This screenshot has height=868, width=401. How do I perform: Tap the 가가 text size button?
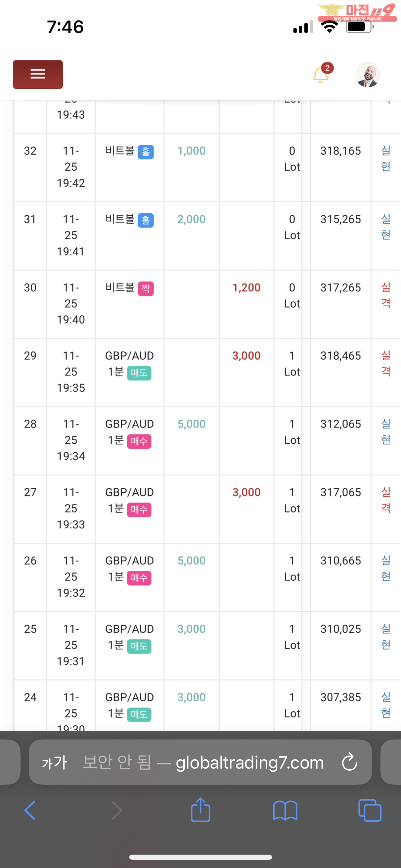pos(55,762)
